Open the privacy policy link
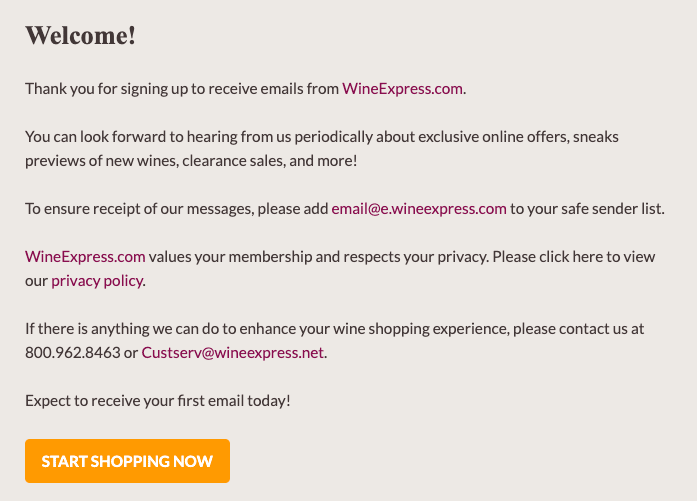 pos(97,281)
